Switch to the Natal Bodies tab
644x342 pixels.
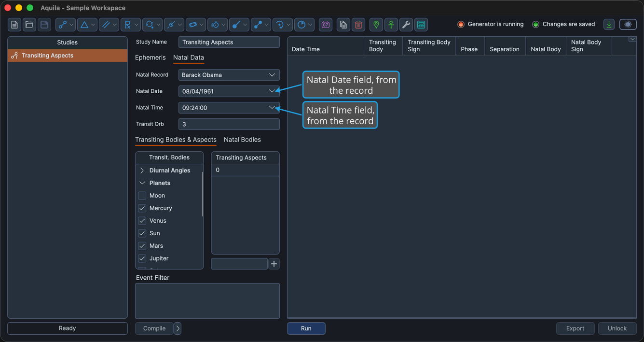pos(242,140)
